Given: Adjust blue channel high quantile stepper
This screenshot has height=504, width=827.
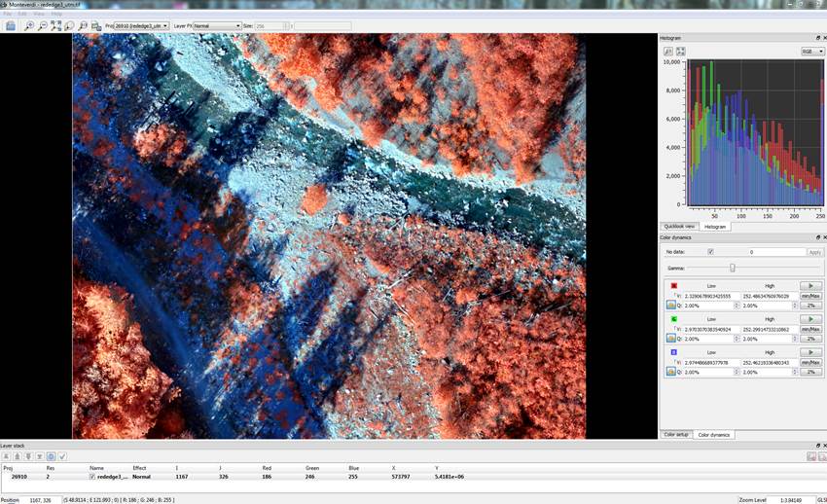Looking at the screenshot, I should pos(795,372).
